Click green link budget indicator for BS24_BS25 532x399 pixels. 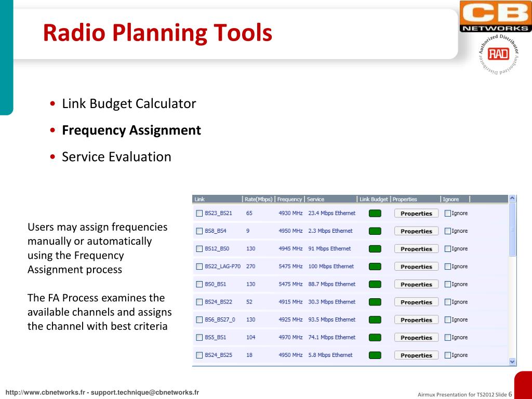click(375, 355)
